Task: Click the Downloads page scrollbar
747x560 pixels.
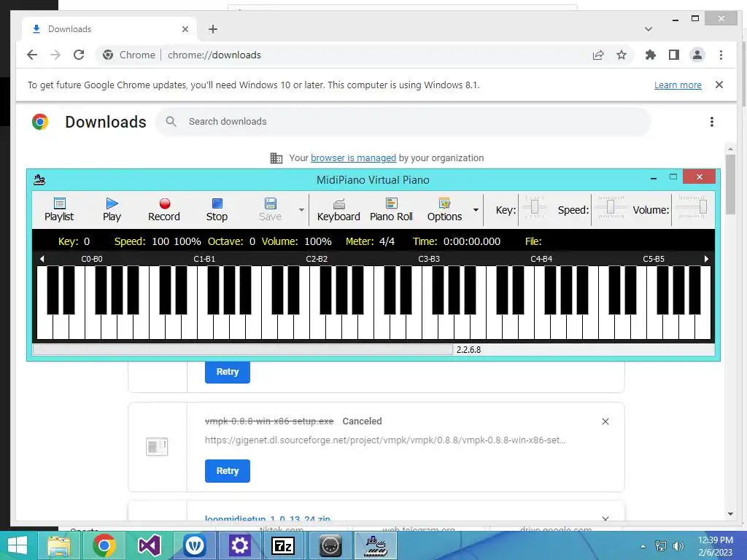Action: tap(730, 184)
